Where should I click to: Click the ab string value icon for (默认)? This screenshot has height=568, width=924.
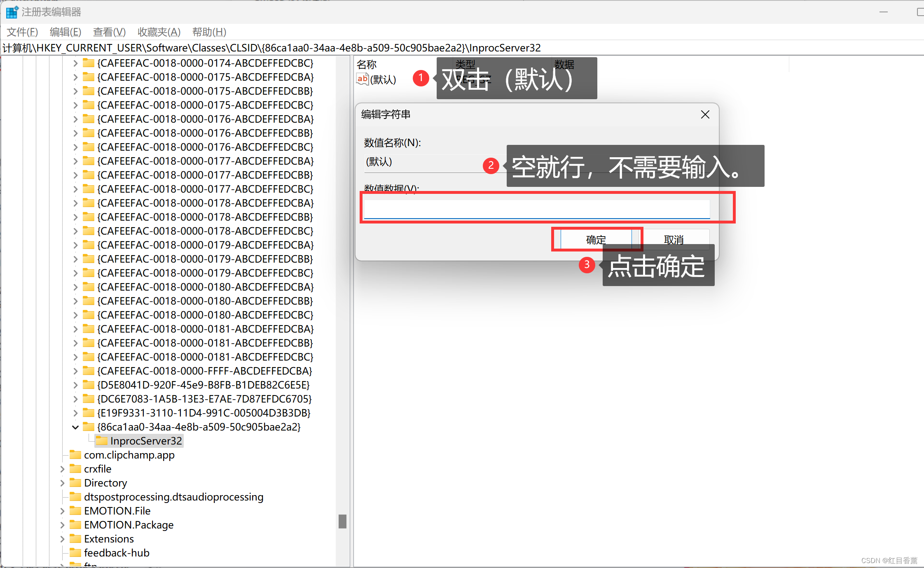click(x=362, y=79)
